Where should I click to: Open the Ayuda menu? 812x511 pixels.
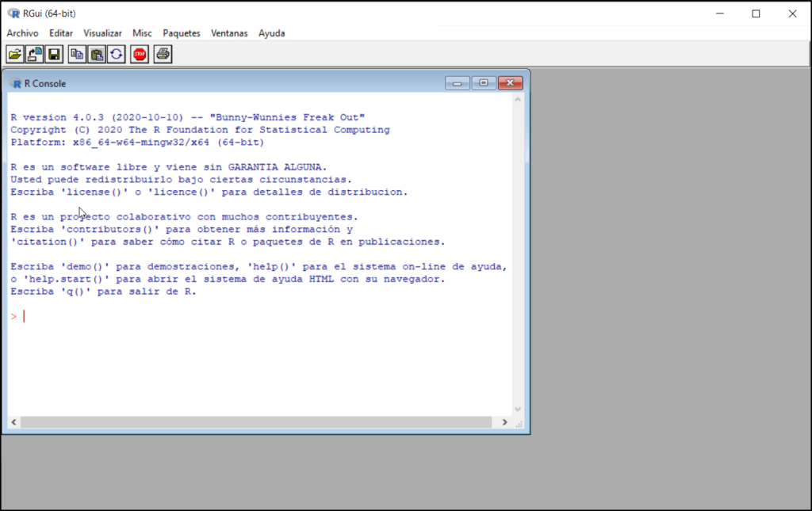pyautogui.click(x=271, y=32)
